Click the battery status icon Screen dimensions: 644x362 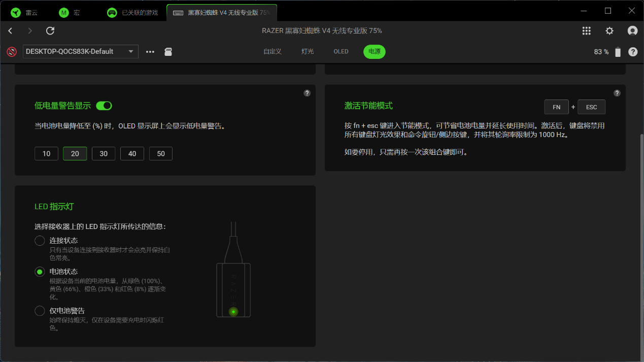(618, 52)
